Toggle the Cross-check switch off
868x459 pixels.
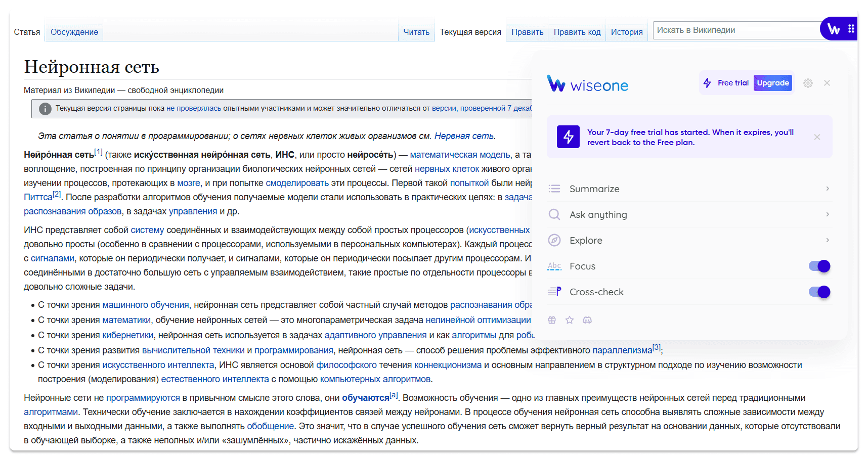819,292
